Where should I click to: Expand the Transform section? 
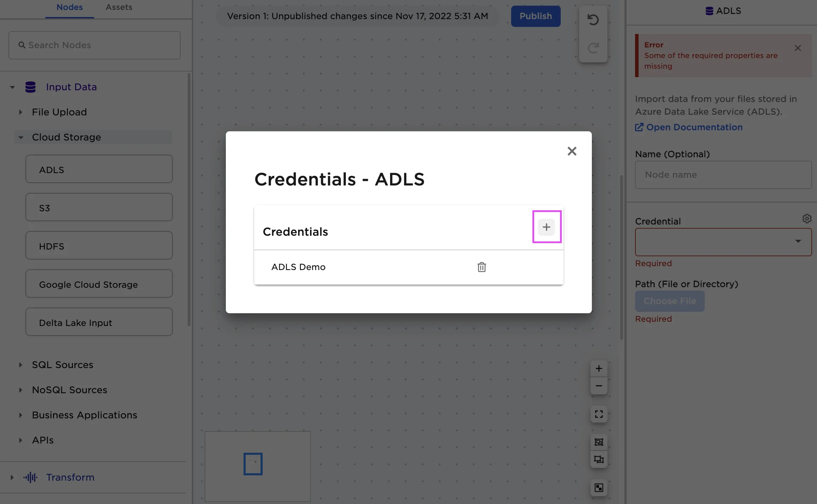12,477
